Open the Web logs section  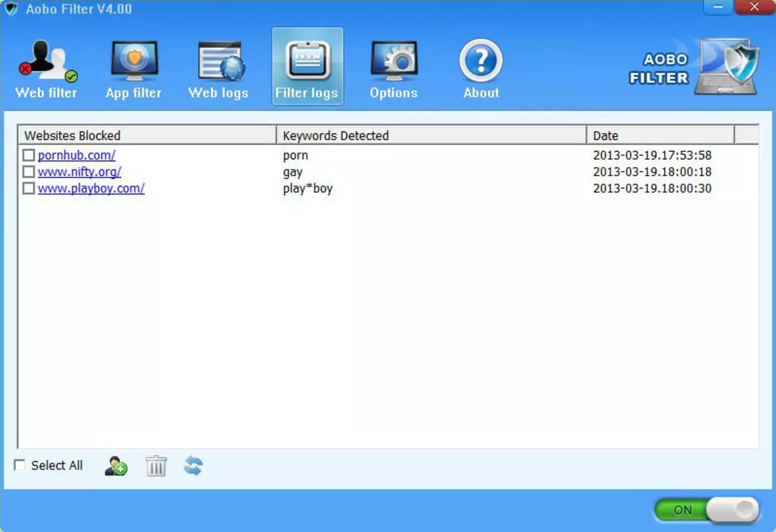click(219, 68)
